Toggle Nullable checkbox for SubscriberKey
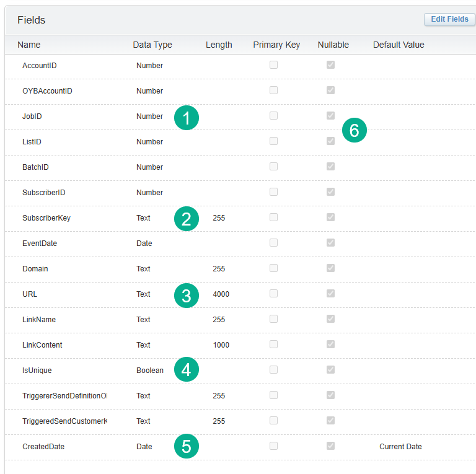The height and width of the screenshot is (474, 476). tap(330, 217)
